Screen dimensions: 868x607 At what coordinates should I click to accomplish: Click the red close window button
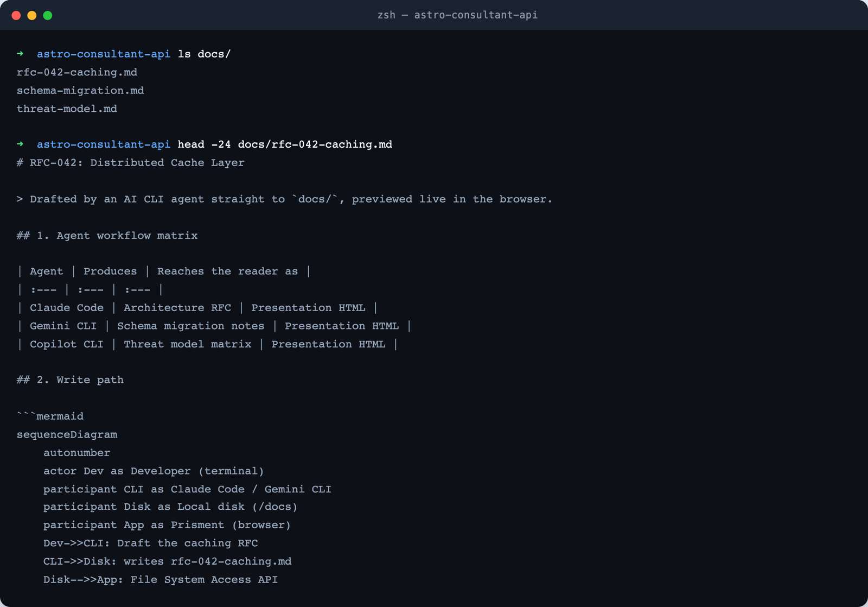(x=16, y=15)
